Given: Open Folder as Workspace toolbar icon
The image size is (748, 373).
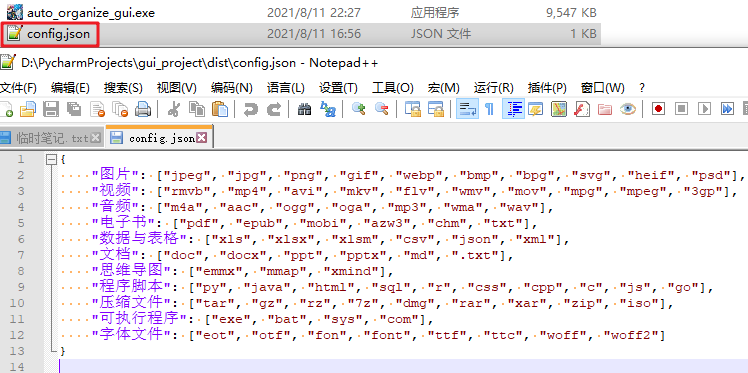Looking at the screenshot, I should pos(604,109).
